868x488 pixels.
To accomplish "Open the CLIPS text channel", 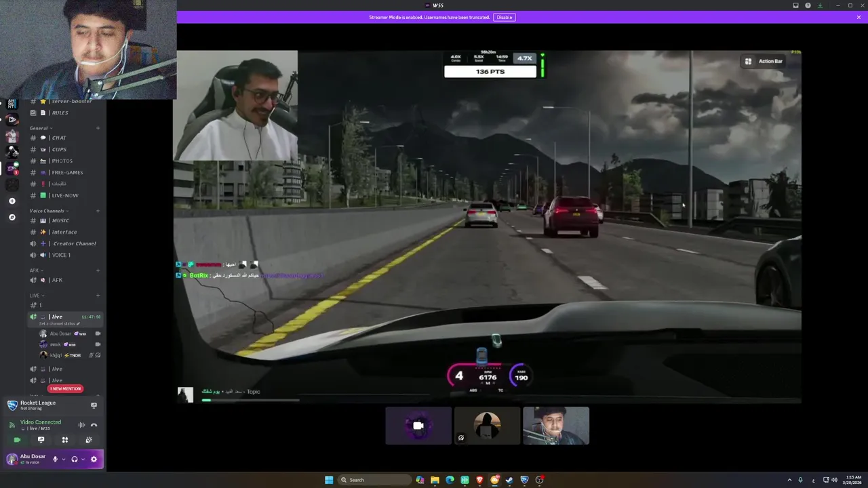I will point(65,149).
